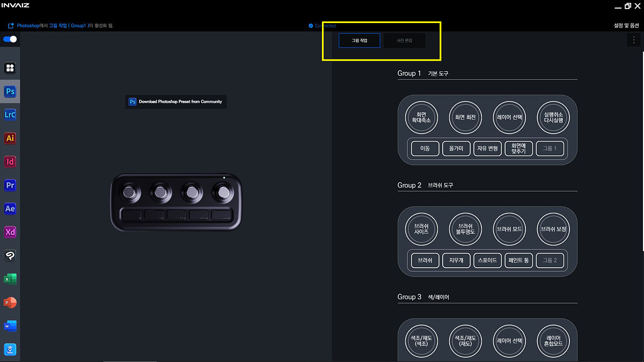Select the Lightroom Classic (LrC) sidebar icon
644x362 pixels.
[x=10, y=115]
